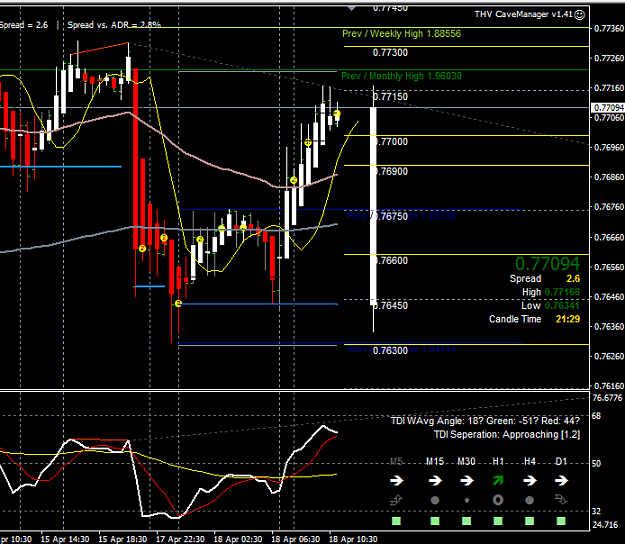This screenshot has width=625, height=544.
Task: Click the H1 timeframe label
Action: [x=498, y=462]
